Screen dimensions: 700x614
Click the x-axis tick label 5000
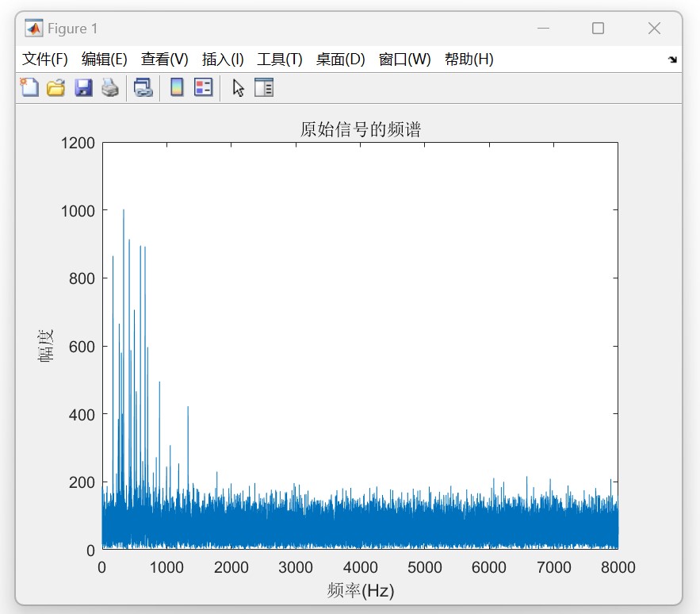coord(425,567)
